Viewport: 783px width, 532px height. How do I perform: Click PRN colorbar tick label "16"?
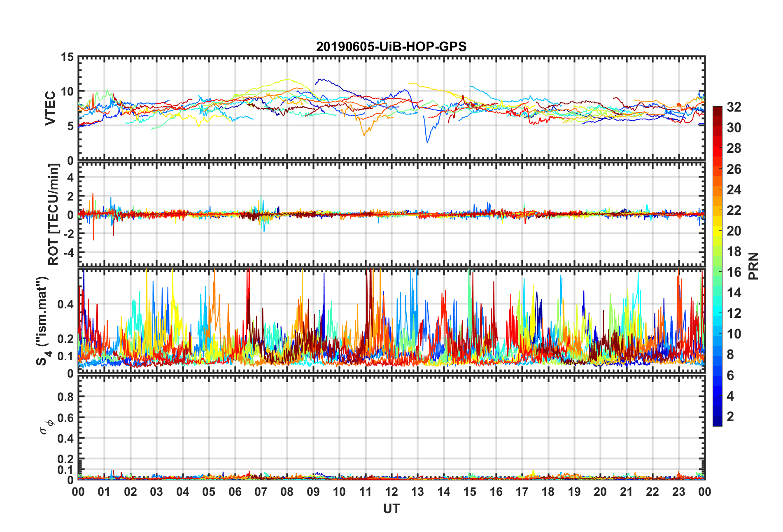pos(734,272)
